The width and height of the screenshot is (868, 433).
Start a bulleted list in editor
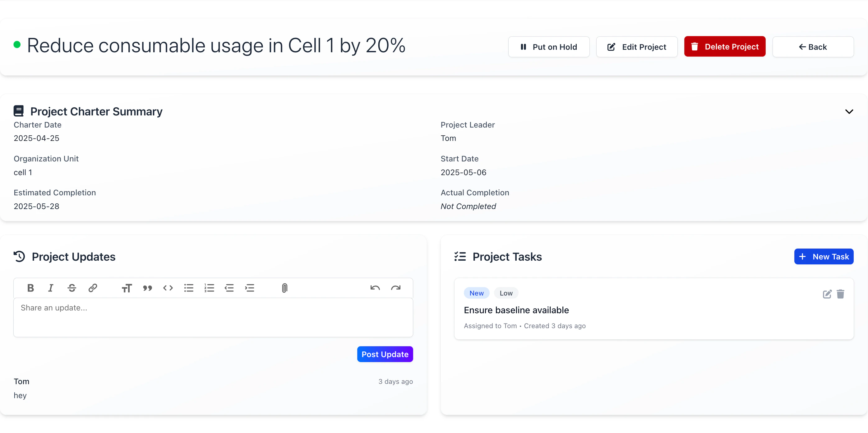pos(189,288)
